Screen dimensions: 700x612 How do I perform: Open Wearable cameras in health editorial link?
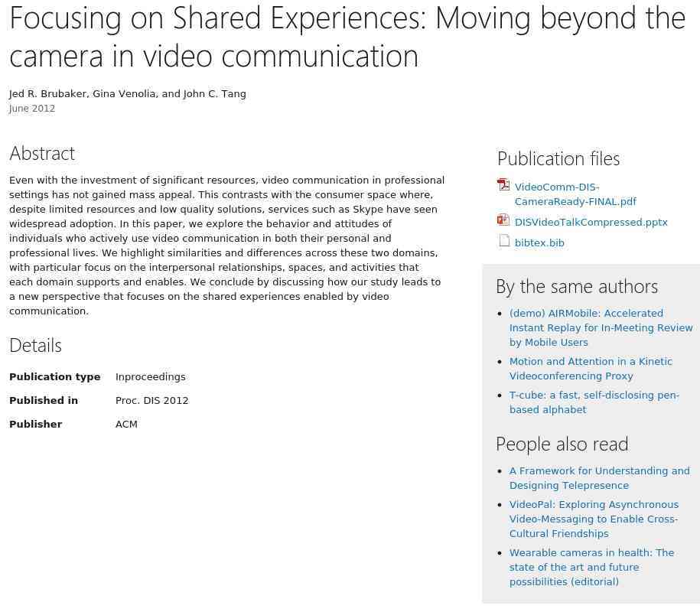[x=591, y=567]
